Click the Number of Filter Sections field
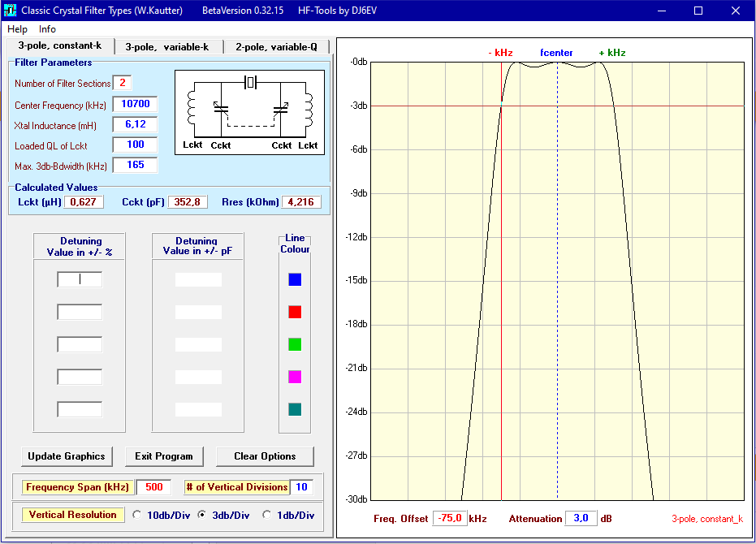756x544 pixels. [x=123, y=83]
